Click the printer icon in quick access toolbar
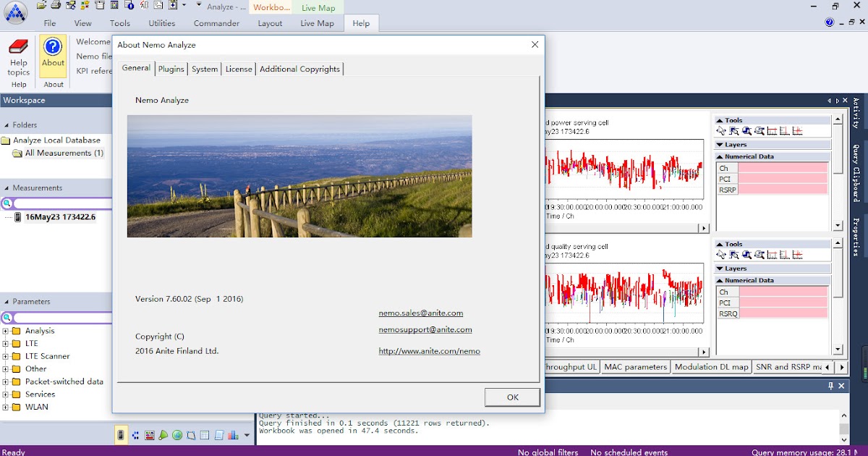This screenshot has height=456, width=868. (x=56, y=5)
